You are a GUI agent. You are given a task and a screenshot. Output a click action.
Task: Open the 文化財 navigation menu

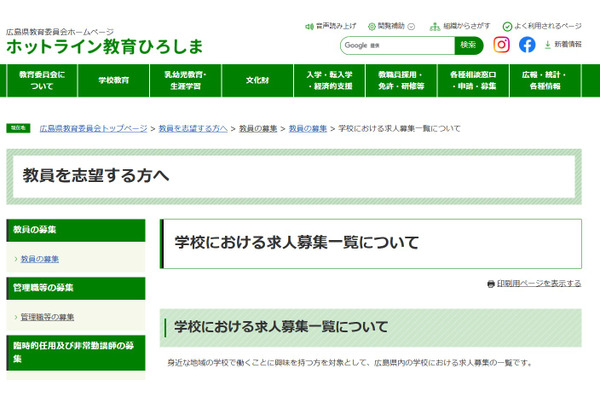(x=258, y=80)
